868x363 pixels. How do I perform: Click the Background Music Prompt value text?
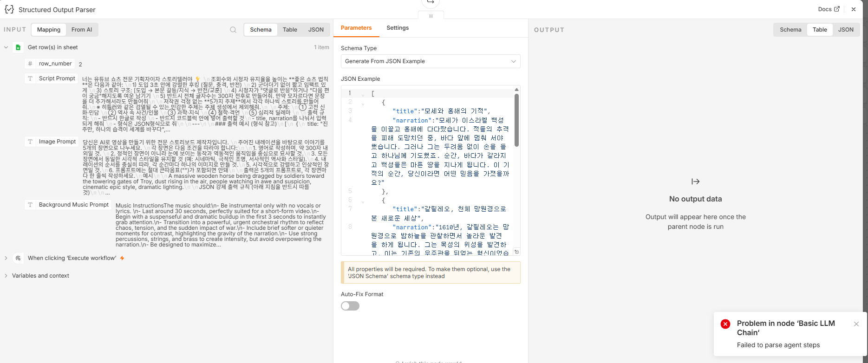[221, 225]
